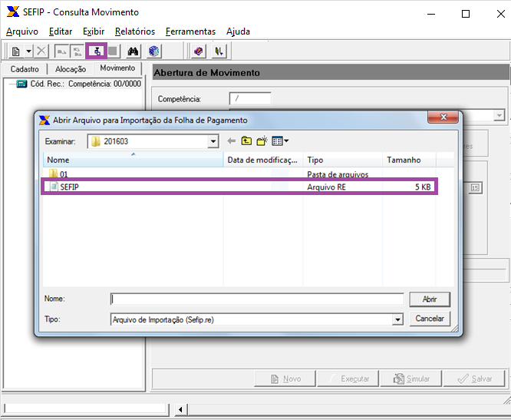Click the exit door toolbar icon
This screenshot has width=511, height=420.
[x=219, y=51]
